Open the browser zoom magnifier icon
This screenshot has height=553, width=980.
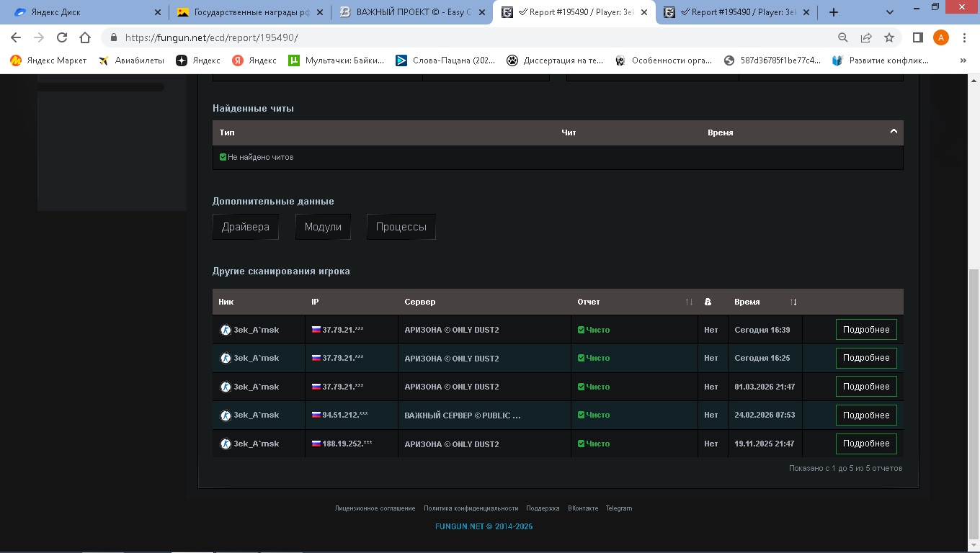click(x=843, y=37)
